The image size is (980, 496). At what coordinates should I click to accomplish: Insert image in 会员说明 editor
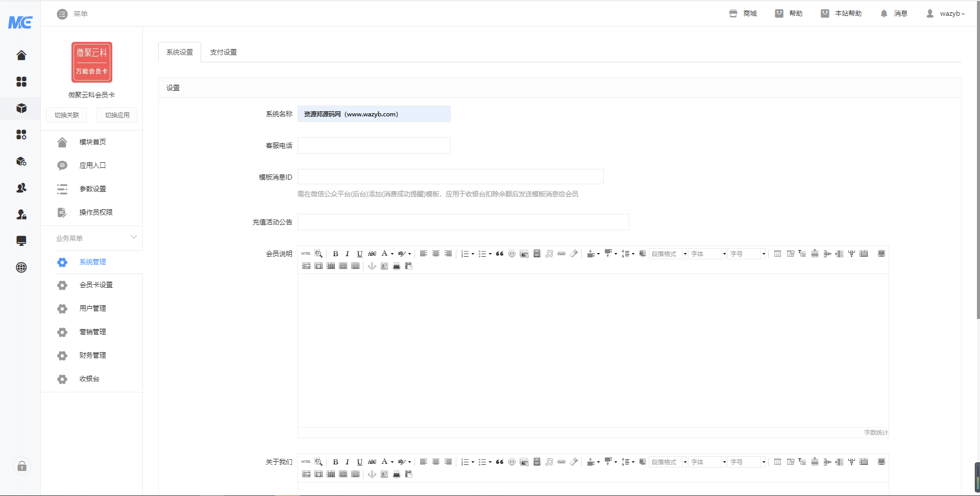click(x=524, y=254)
